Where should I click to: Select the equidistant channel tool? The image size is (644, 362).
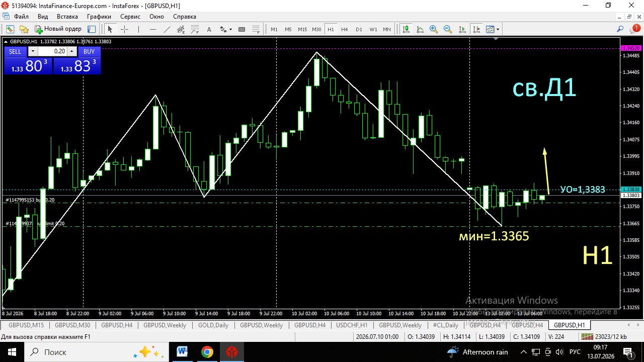[181, 29]
